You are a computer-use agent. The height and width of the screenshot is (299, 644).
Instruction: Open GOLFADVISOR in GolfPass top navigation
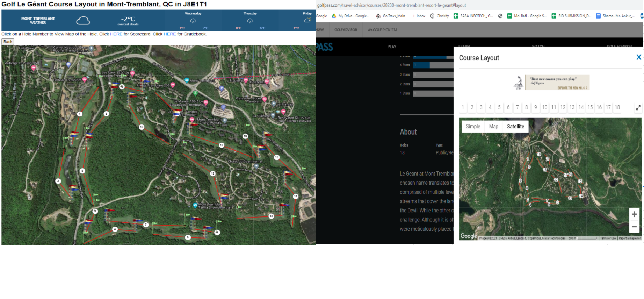click(346, 30)
